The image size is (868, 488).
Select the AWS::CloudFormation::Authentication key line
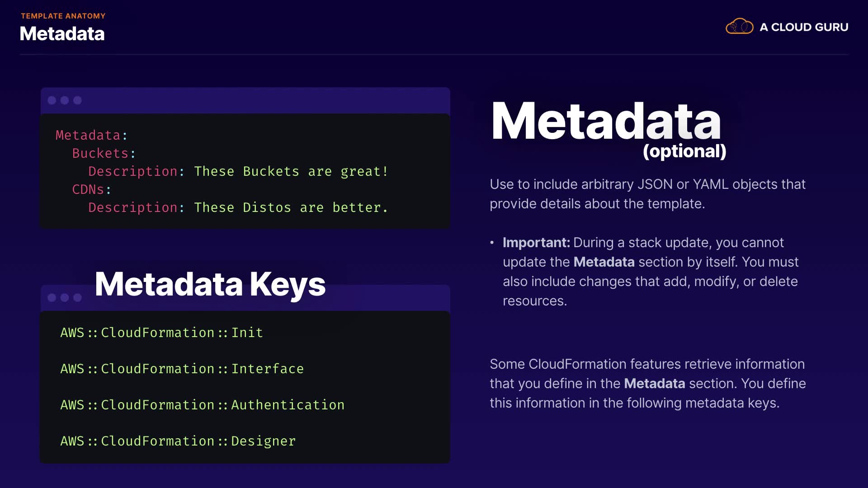pos(202,405)
